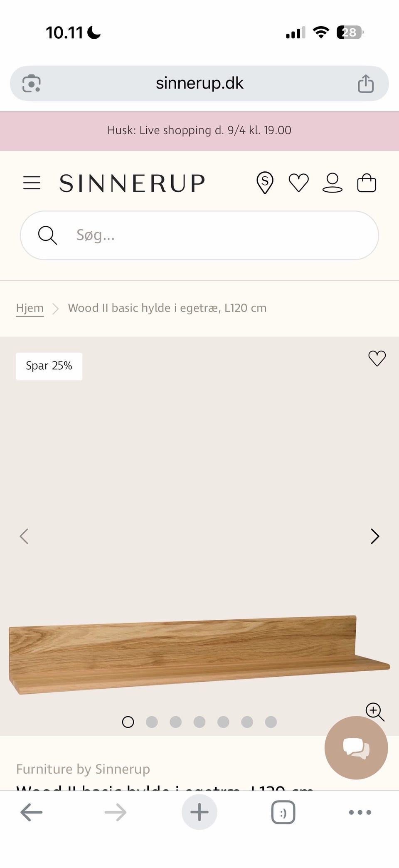Zoom into the product image magnifier

(x=374, y=712)
